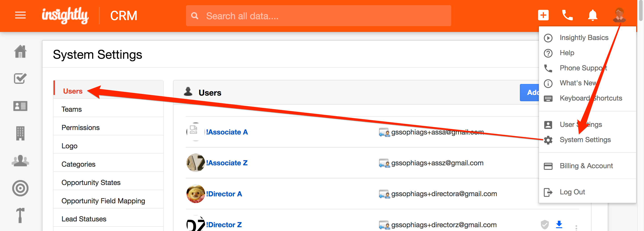
Task: Open Organizations from the sidebar building icon
Action: [20, 133]
